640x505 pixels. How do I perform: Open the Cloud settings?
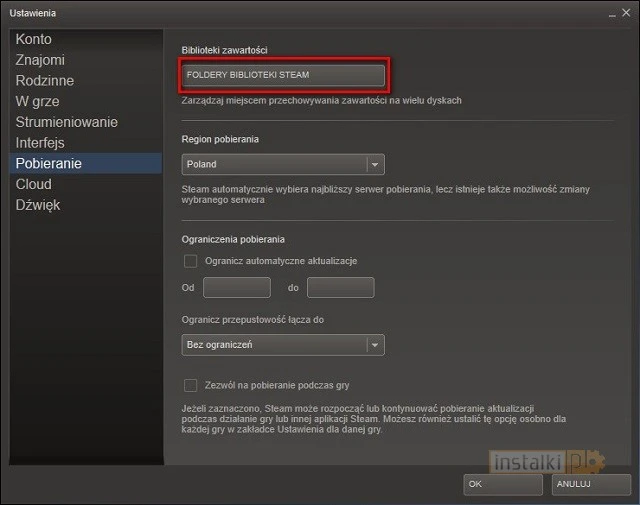pos(86,184)
